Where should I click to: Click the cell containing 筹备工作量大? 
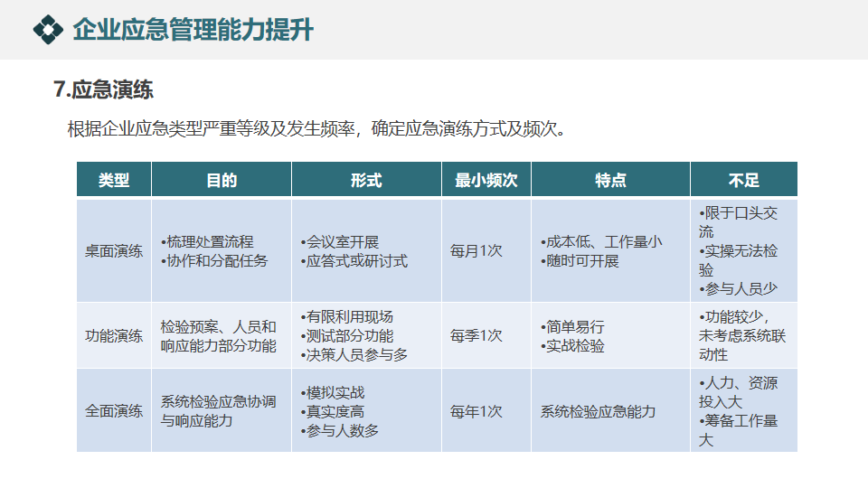[744, 410]
